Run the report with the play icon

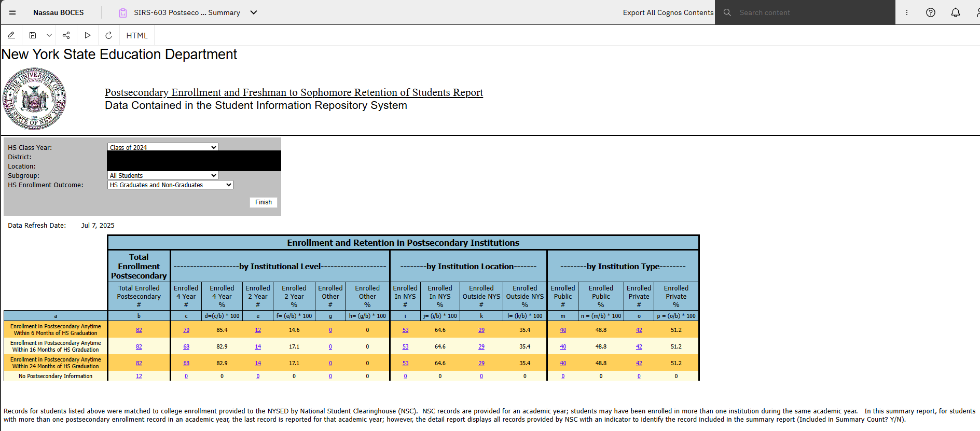point(88,35)
